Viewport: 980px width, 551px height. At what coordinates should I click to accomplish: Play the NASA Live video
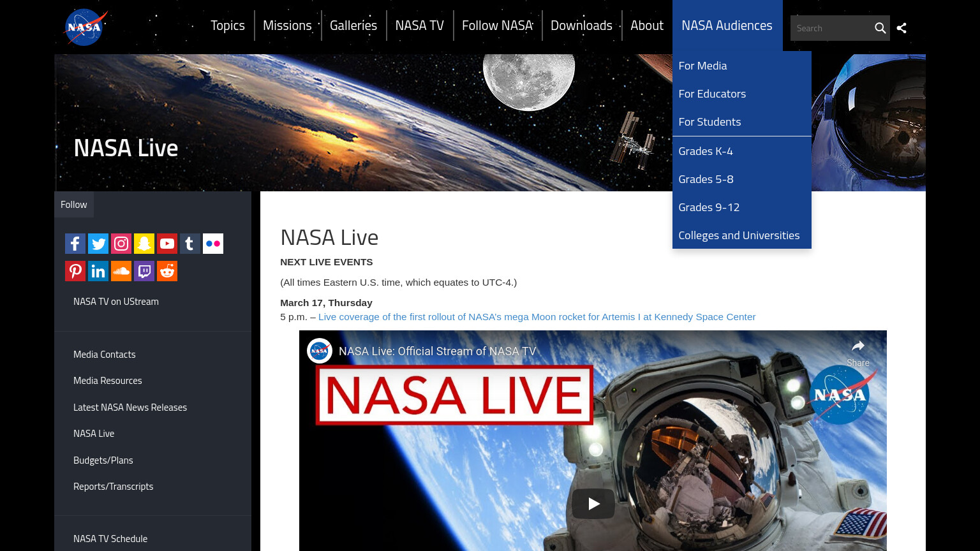pos(593,504)
